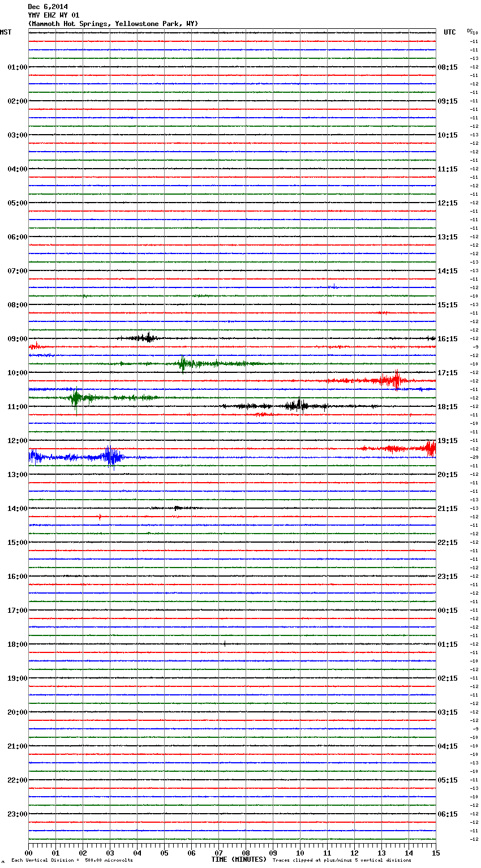This screenshot has height=868, width=481.
Task: Click the 03:00 MST time label
Action: (18, 135)
